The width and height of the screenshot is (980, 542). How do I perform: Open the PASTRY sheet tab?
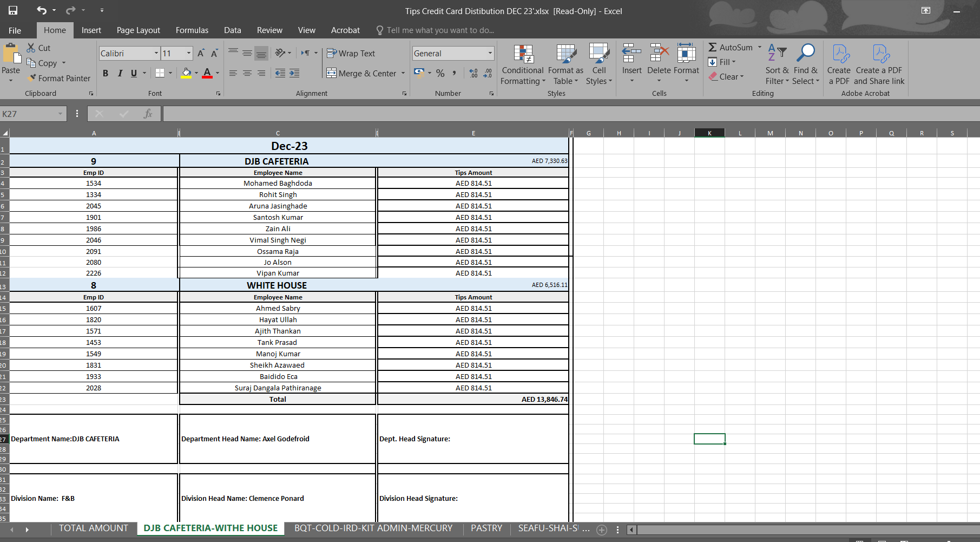click(x=486, y=528)
